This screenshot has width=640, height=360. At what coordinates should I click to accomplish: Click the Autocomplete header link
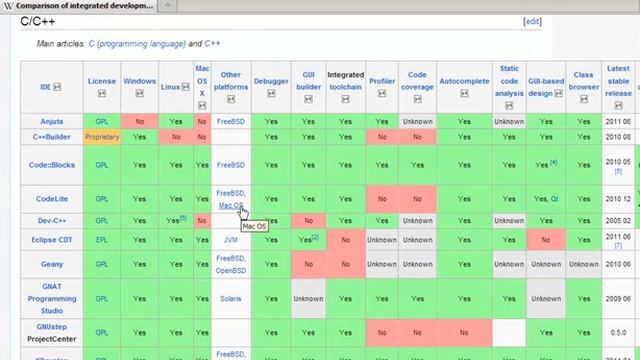[464, 81]
